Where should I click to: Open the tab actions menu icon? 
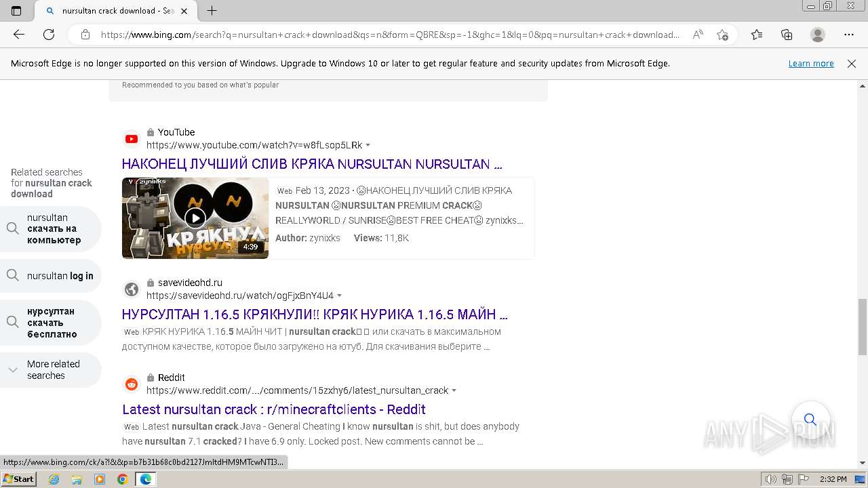pyautogui.click(x=16, y=11)
